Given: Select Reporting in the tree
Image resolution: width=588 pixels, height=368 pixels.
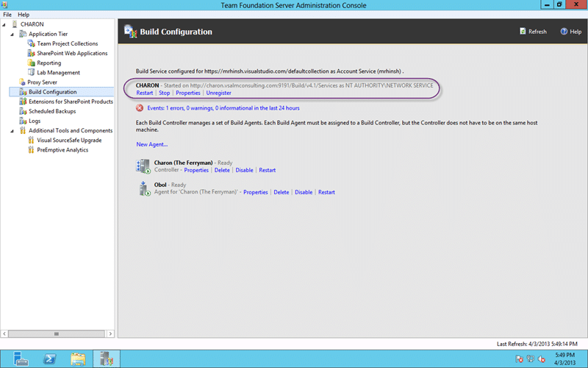Looking at the screenshot, I should 49,63.
